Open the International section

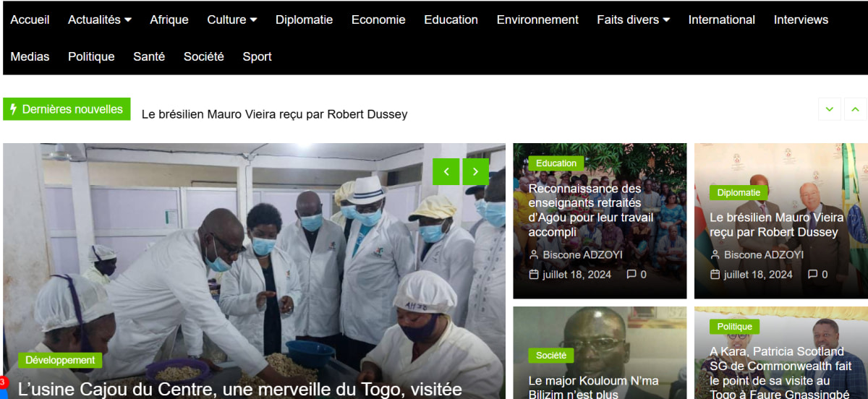(x=722, y=20)
